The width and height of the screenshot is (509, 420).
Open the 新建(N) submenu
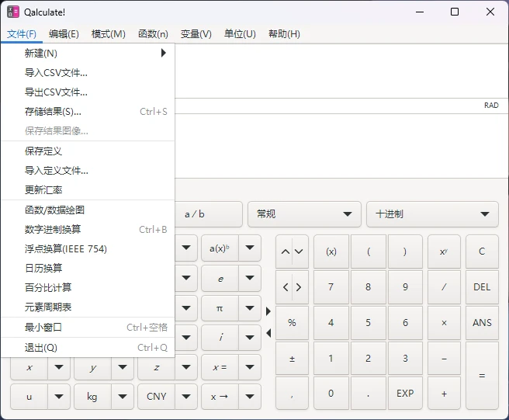point(88,53)
